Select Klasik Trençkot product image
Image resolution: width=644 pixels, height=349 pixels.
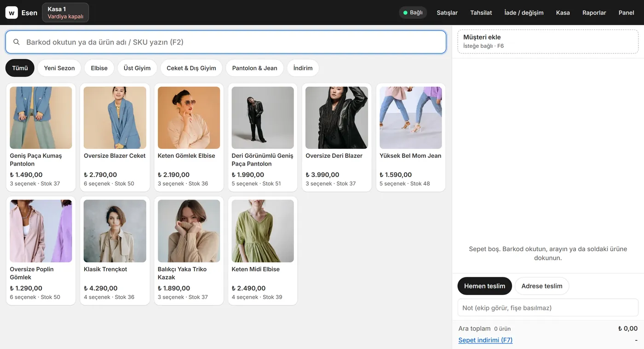click(115, 231)
